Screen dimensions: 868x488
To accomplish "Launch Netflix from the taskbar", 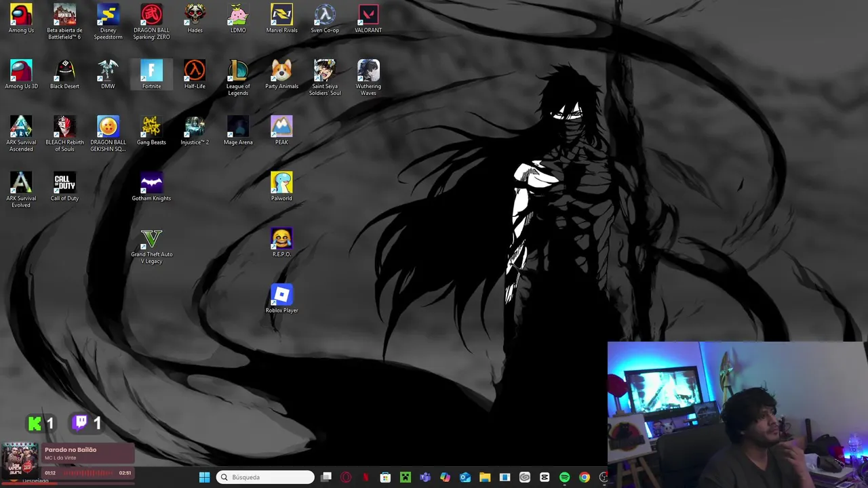I will coord(366,477).
